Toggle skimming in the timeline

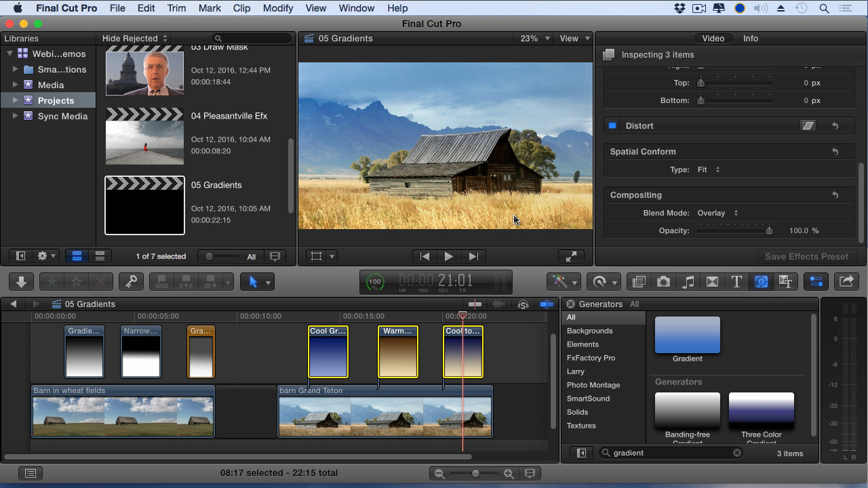tap(475, 304)
